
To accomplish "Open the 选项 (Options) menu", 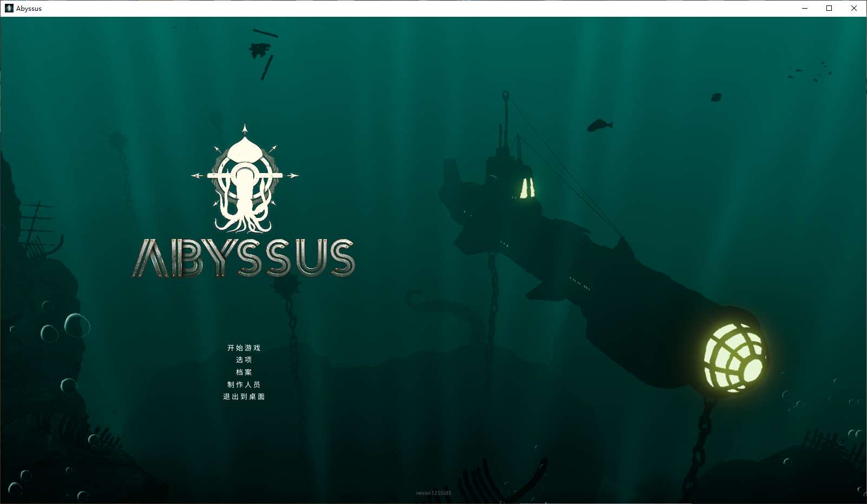I will (x=244, y=360).
